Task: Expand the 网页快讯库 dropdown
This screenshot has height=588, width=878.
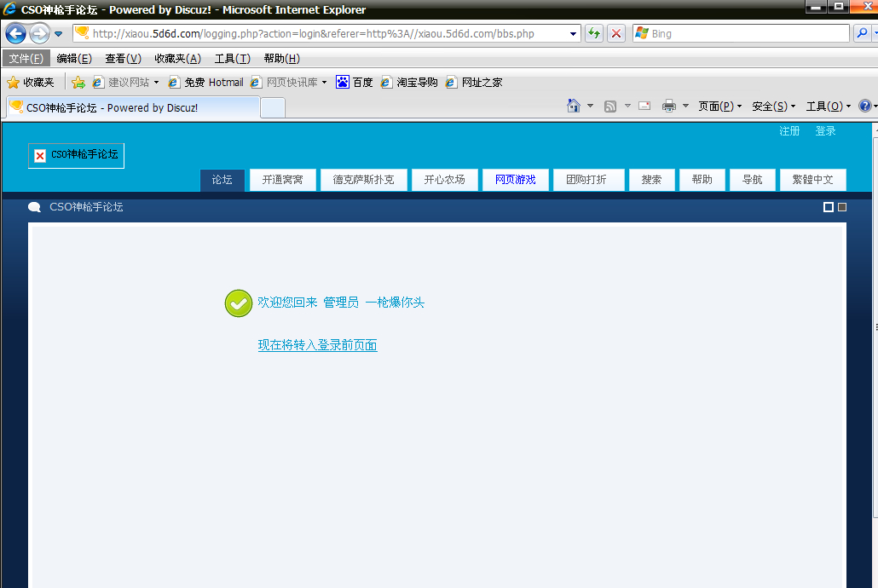Action: (324, 83)
